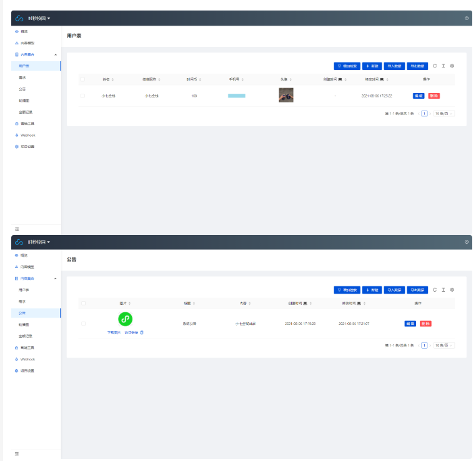Click the density icon in announcement table toolbar
This screenshot has width=476, height=461.
point(444,290)
